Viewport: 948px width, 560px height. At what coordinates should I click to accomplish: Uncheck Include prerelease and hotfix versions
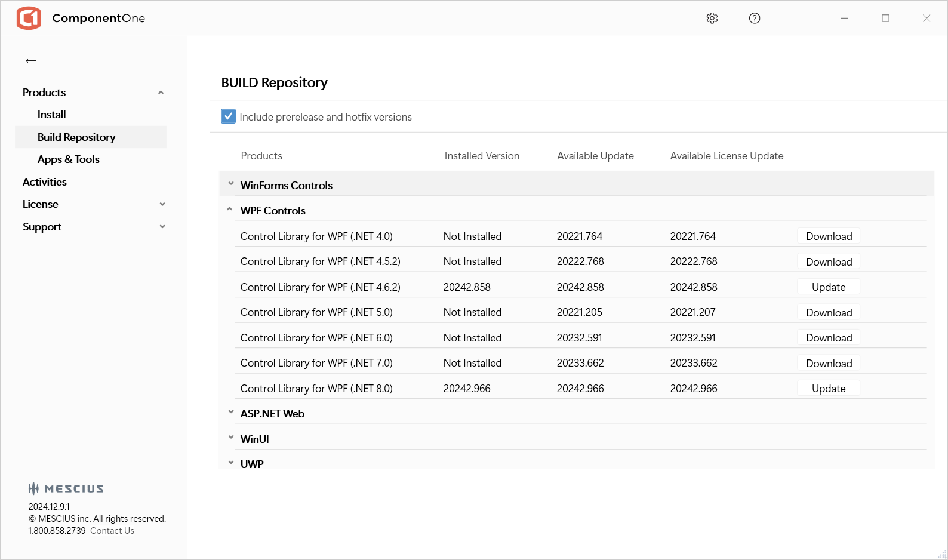[x=228, y=116]
